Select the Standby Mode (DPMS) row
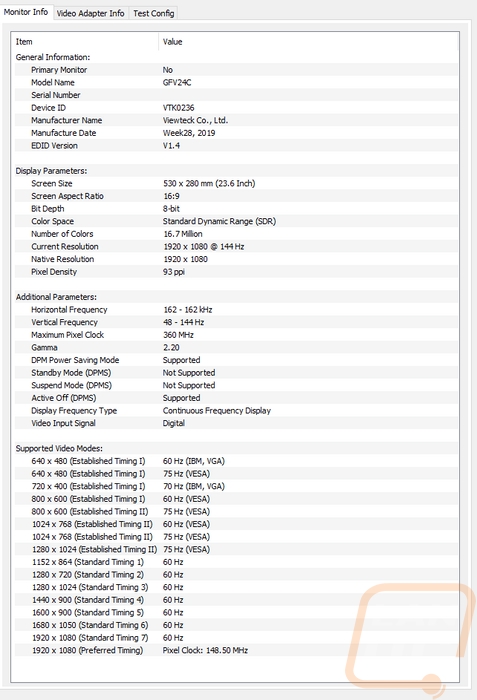 (x=236, y=372)
